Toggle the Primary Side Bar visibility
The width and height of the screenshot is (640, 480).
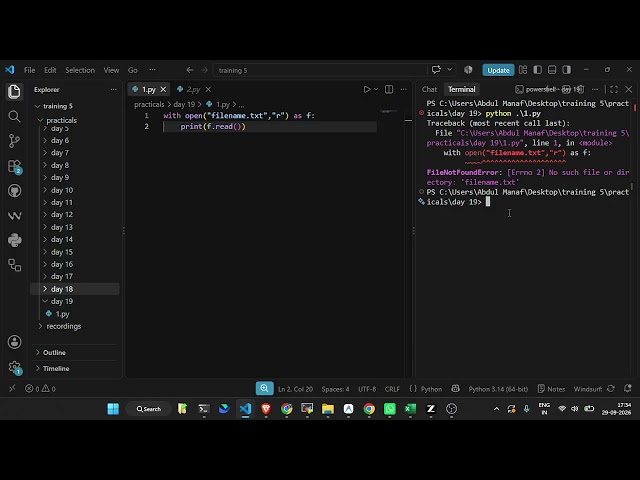click(538, 70)
